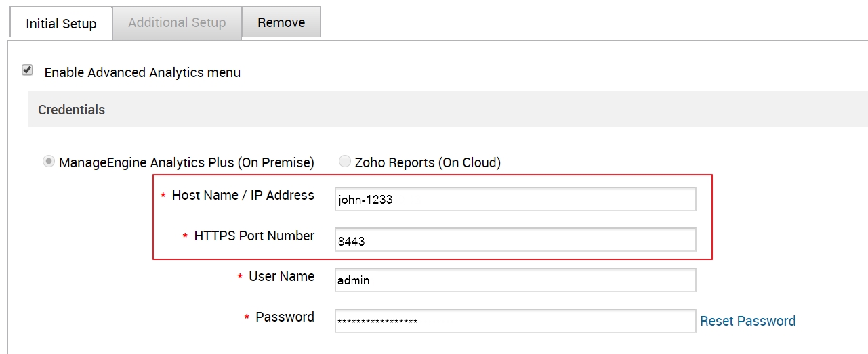
Task: Click the Credentials section header
Action: point(72,110)
